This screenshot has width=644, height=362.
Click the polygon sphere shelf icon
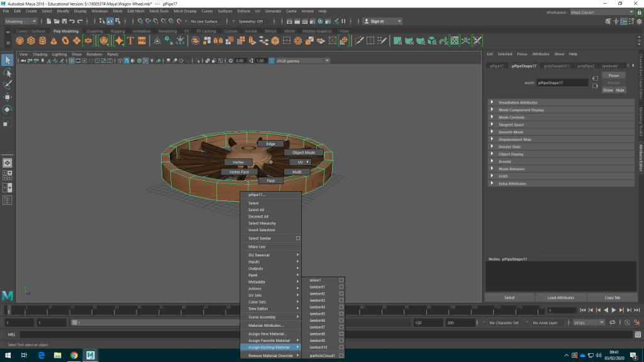coord(20,41)
